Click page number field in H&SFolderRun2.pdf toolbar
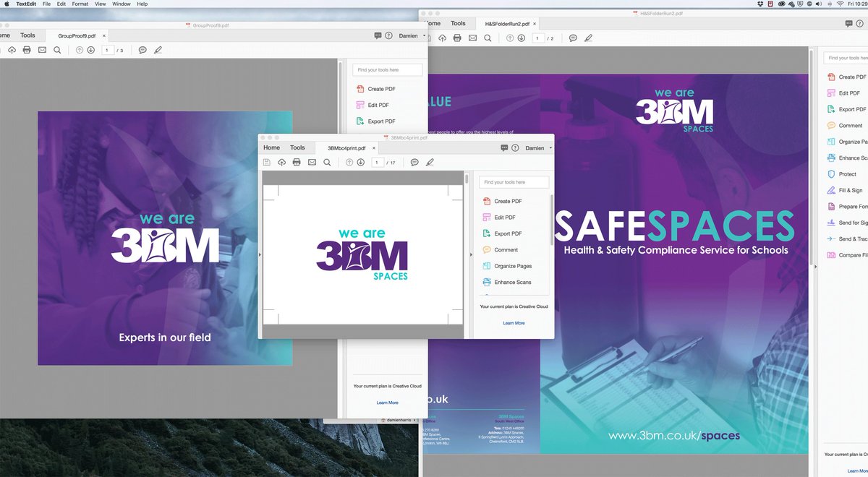 538,38
